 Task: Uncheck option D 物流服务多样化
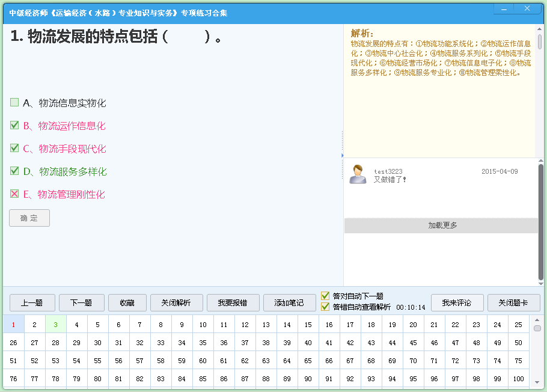click(14, 171)
